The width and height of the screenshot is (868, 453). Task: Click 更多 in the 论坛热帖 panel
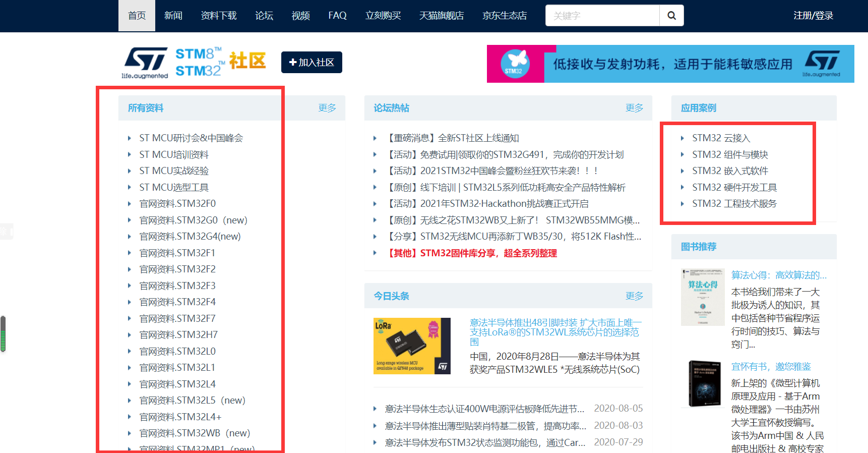[x=634, y=108]
